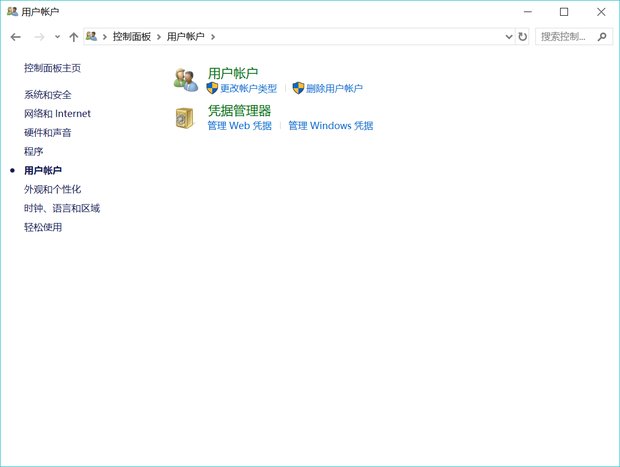Go back with the left arrow button
The image size is (620, 467).
pos(16,37)
